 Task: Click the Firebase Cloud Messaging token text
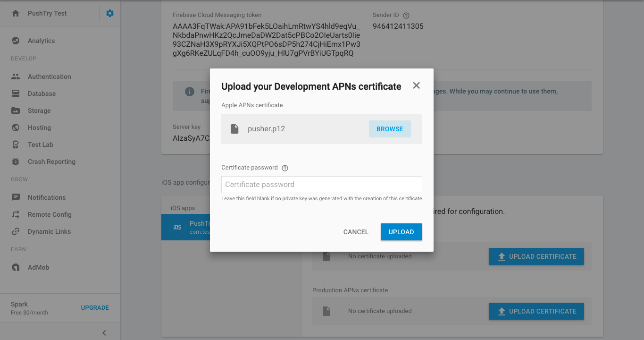267,40
